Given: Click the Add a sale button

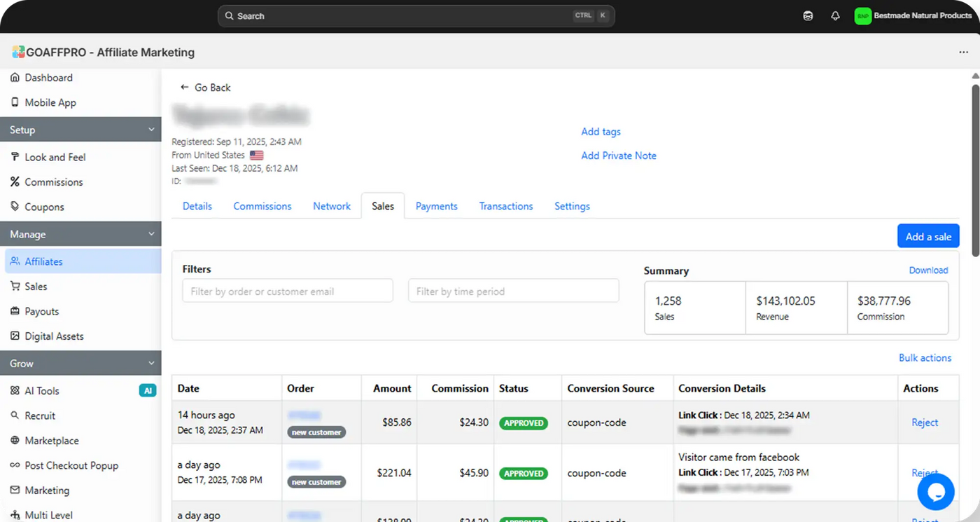Looking at the screenshot, I should pyautogui.click(x=928, y=236).
